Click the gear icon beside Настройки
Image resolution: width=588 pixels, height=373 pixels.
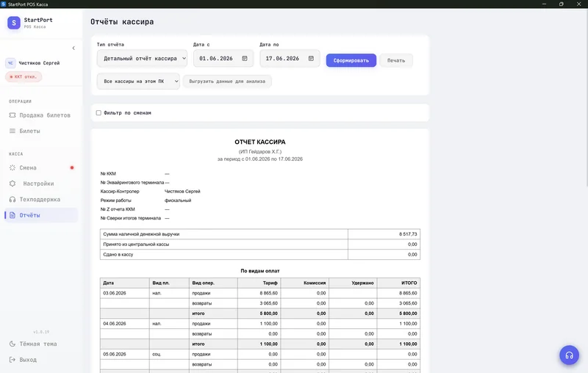click(12, 184)
